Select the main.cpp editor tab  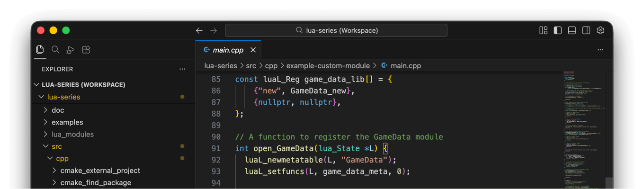click(x=228, y=50)
